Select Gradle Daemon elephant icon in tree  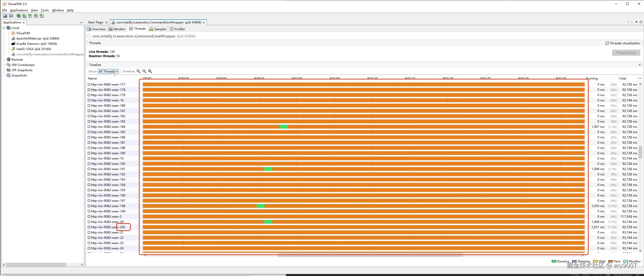pos(13,44)
